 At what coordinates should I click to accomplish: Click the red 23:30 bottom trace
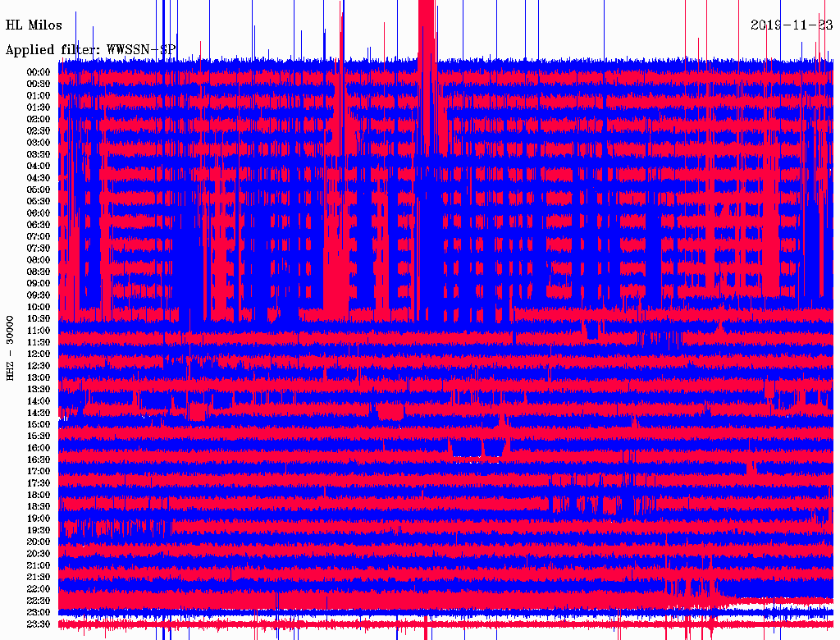point(445,625)
